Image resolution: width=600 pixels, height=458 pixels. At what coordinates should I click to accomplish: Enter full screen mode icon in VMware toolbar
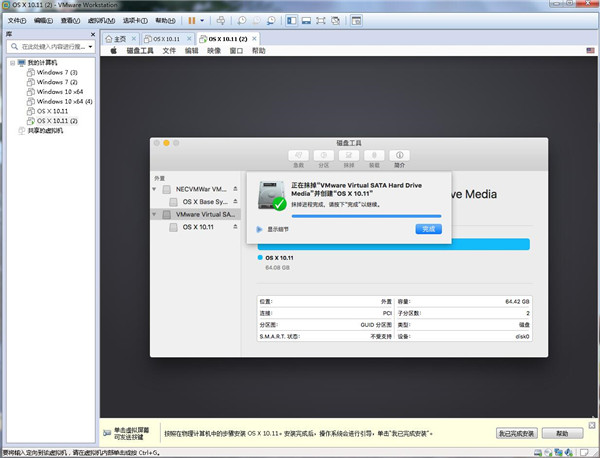[321, 21]
